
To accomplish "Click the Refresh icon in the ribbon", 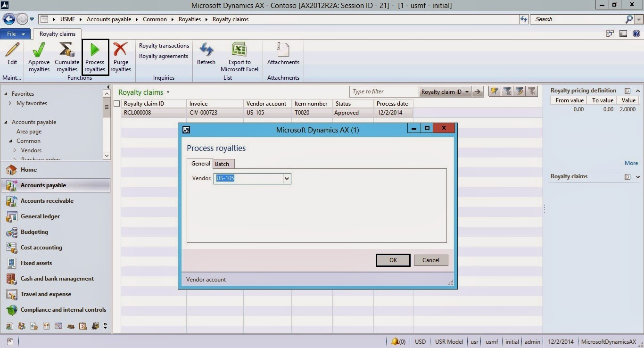I will coord(206,50).
